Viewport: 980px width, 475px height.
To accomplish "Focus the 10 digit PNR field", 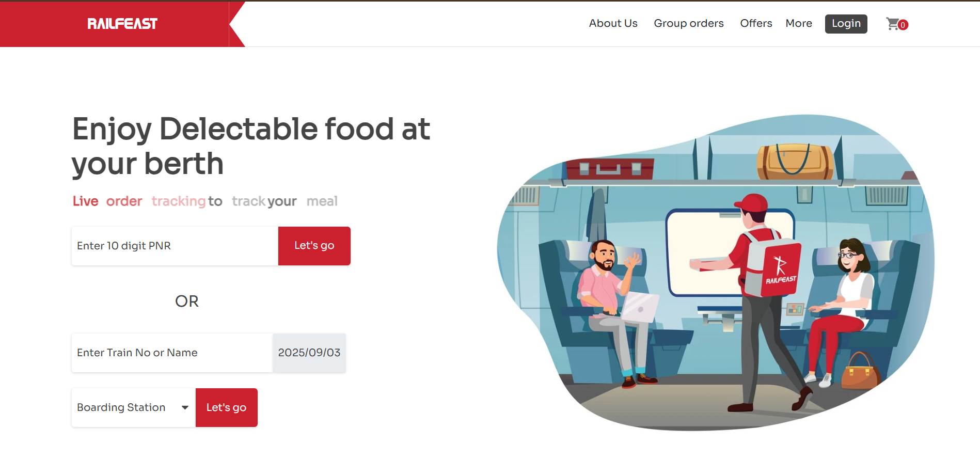I will 175,246.
